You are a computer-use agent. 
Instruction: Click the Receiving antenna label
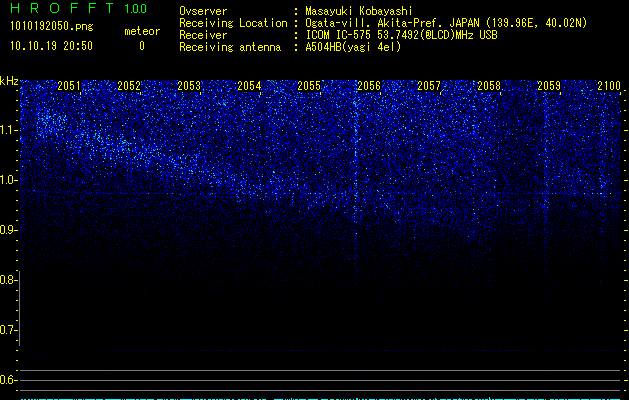click(x=230, y=47)
